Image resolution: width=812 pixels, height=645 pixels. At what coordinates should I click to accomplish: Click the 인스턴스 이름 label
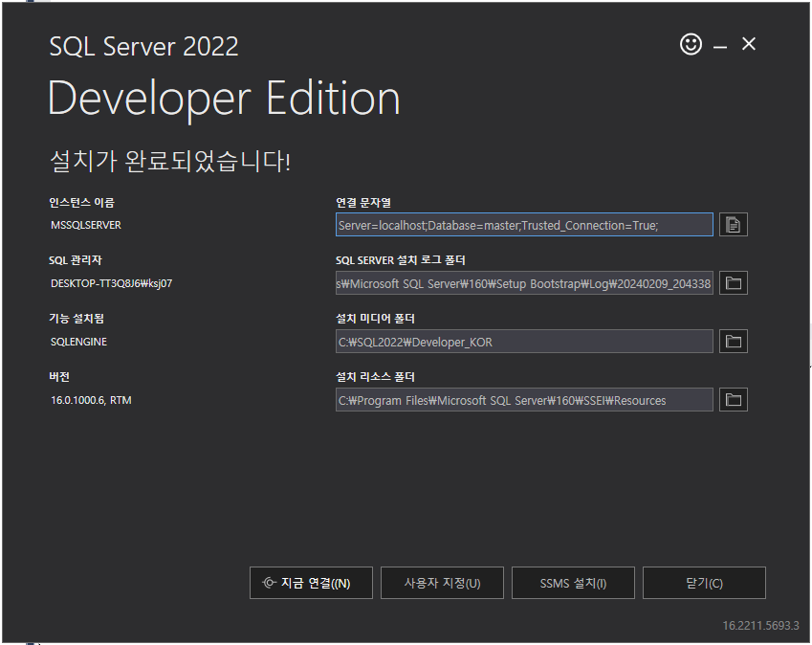coord(82,203)
